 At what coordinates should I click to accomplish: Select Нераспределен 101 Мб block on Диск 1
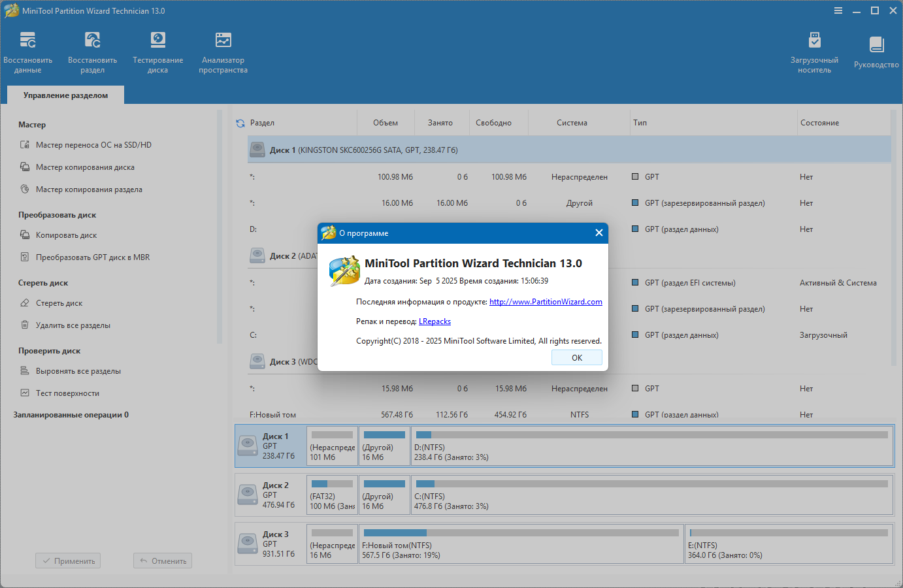332,446
